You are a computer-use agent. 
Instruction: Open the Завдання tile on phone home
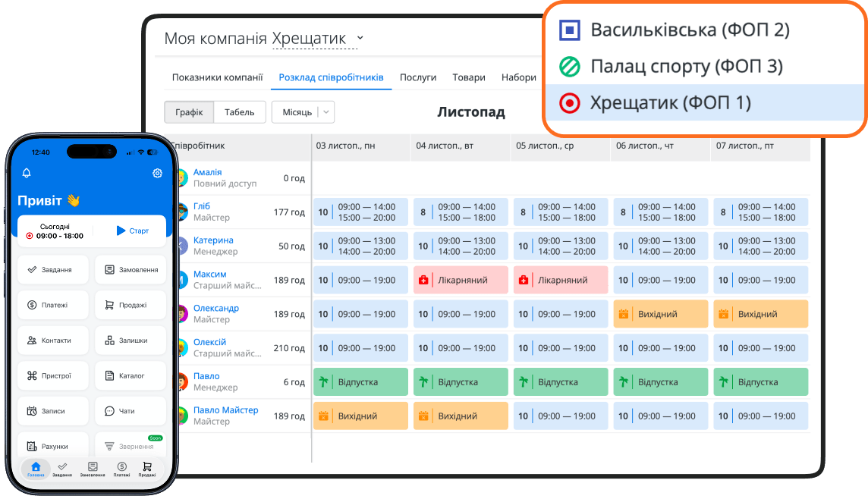(52, 269)
